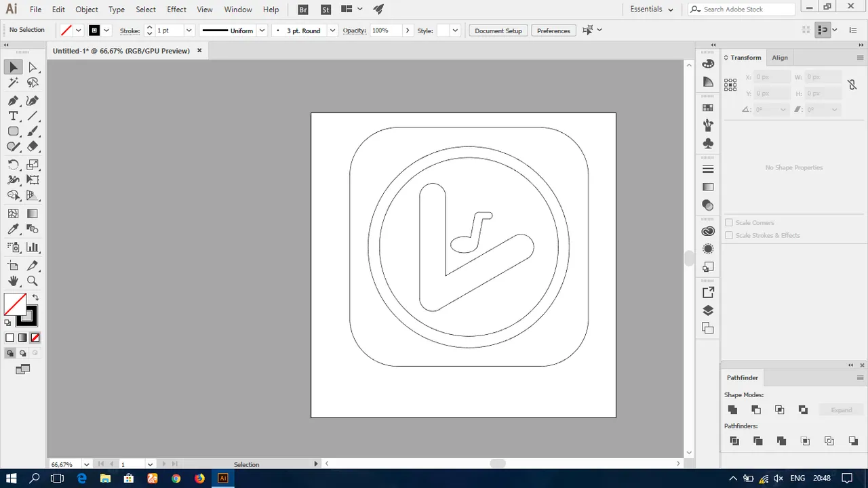Image resolution: width=868 pixels, height=488 pixels.
Task: Activate the Type tool
Action: (x=14, y=116)
